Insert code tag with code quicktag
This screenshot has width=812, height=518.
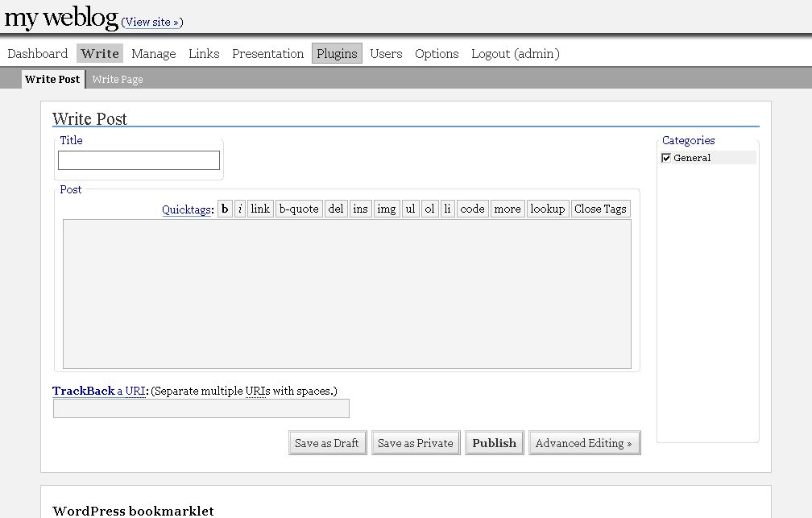point(472,209)
